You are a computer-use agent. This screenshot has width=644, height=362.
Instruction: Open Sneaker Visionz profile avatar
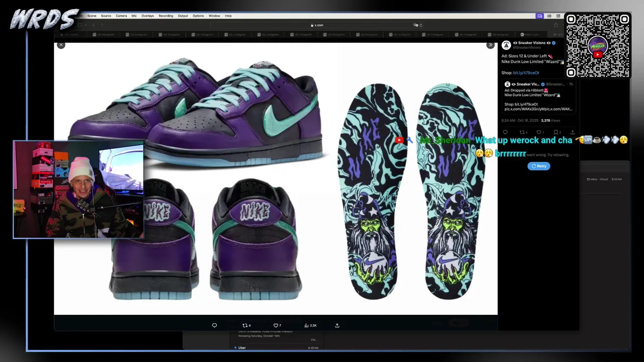(506, 45)
